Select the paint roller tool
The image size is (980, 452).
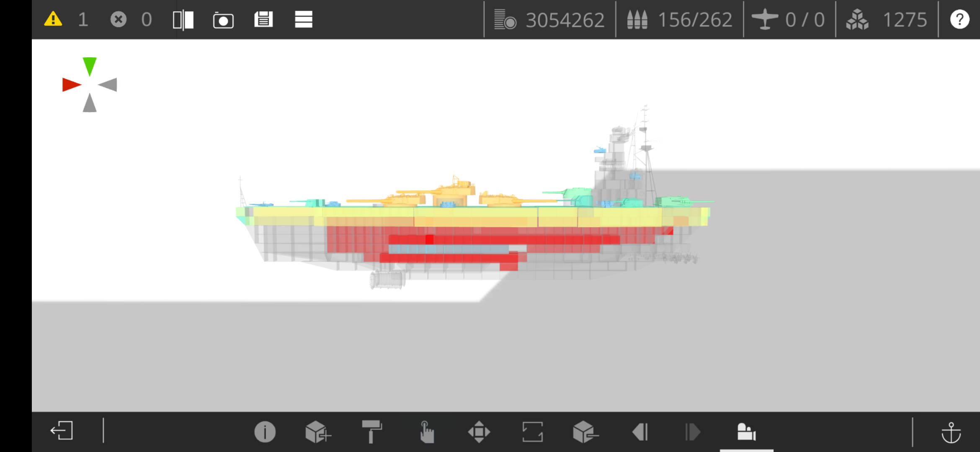click(x=371, y=431)
